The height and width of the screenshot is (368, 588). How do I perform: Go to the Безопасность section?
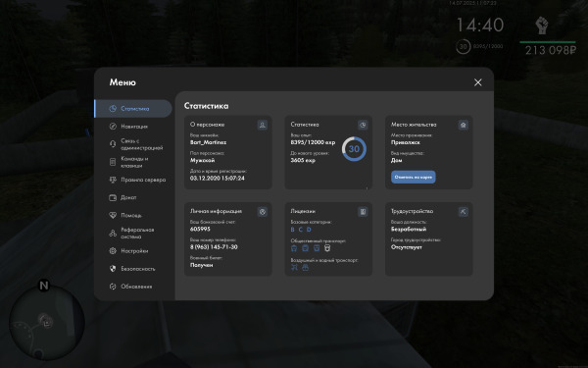[x=132, y=269]
